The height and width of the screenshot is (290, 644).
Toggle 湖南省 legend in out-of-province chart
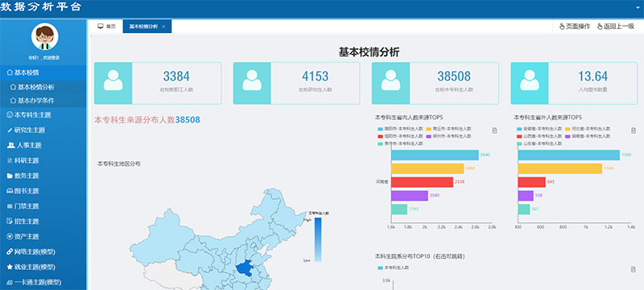tap(588, 136)
